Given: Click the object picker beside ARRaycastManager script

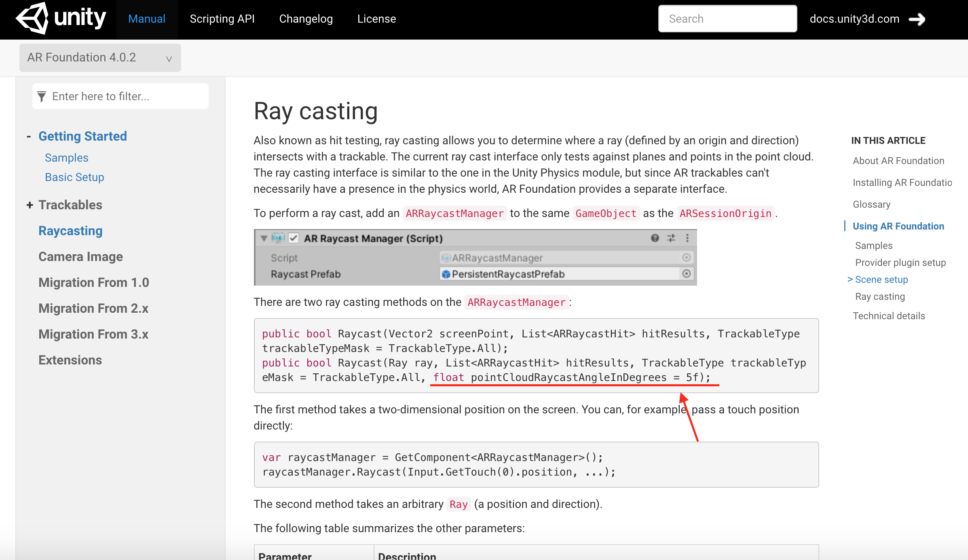Looking at the screenshot, I should (686, 258).
